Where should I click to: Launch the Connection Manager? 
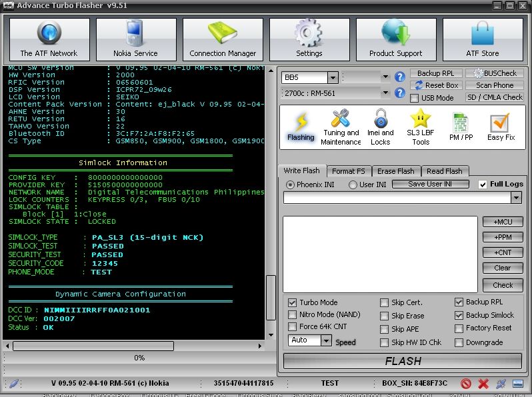[x=223, y=39]
